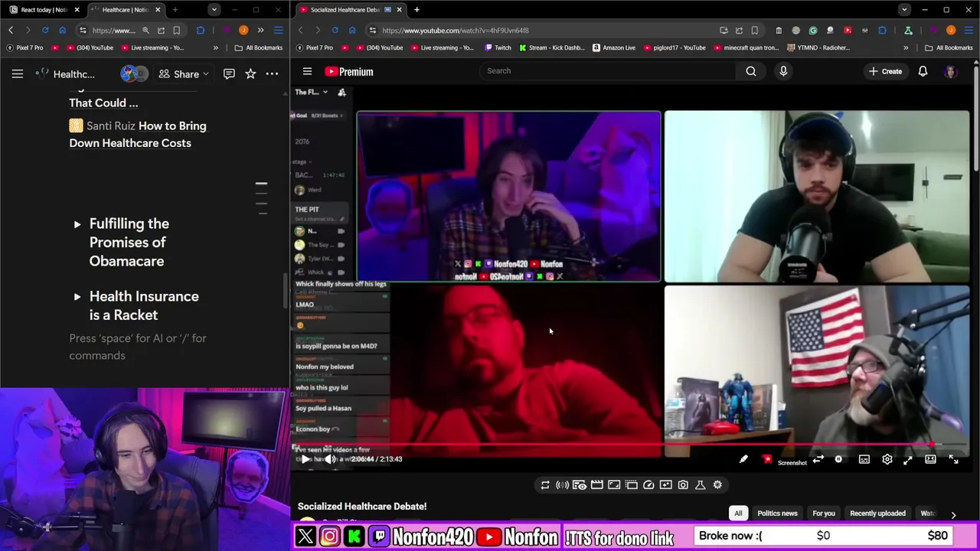Image resolution: width=980 pixels, height=551 pixels.
Task: Toggle subtitles/captions in player
Action: point(864,459)
